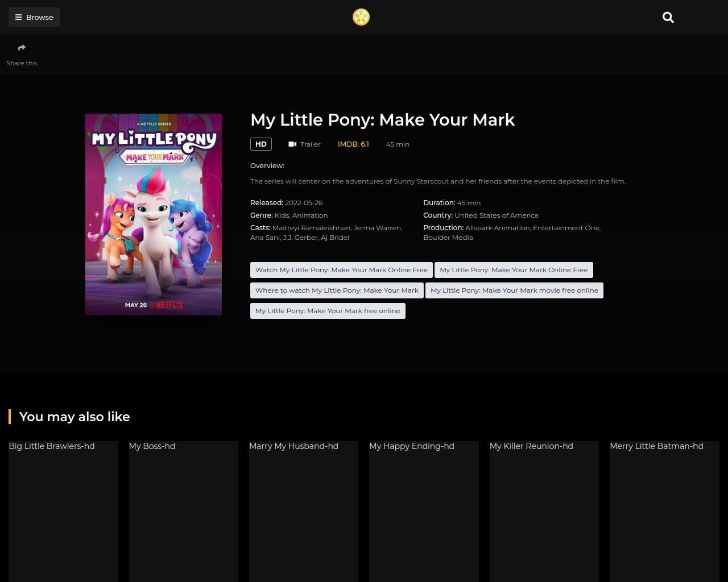Open United States of America country link
728x582 pixels.
click(x=497, y=215)
